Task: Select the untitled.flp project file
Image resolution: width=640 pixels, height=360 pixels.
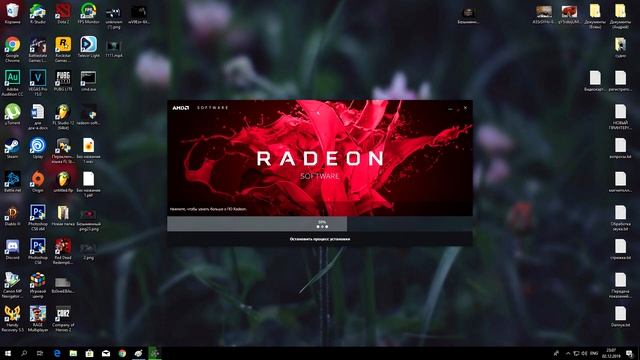Action: point(63,182)
